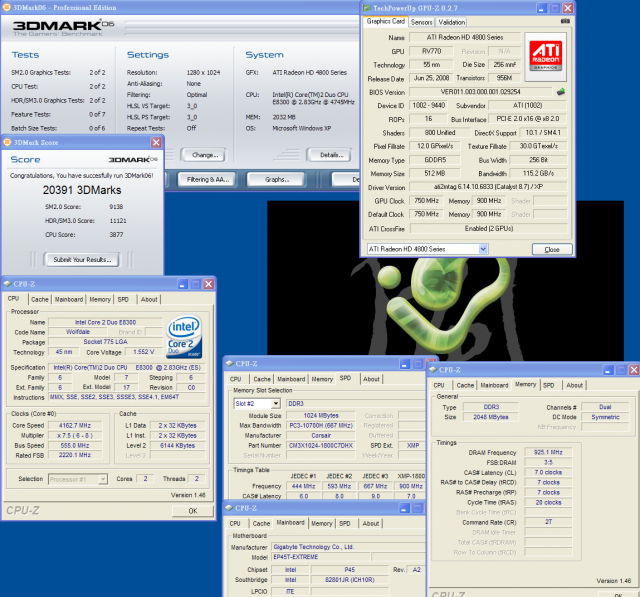Open the About tab in the CPU-Z processor window

point(149,299)
